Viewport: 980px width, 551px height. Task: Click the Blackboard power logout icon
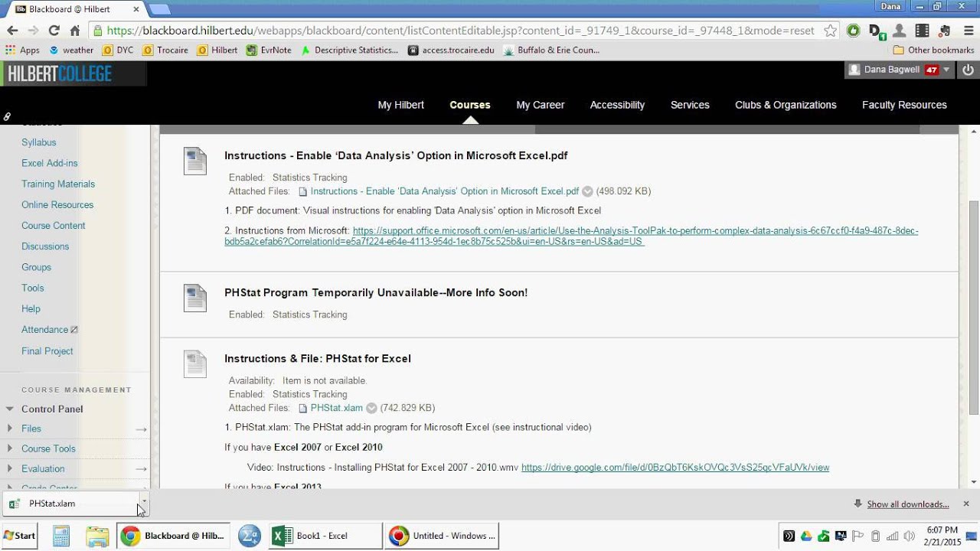pos(968,70)
